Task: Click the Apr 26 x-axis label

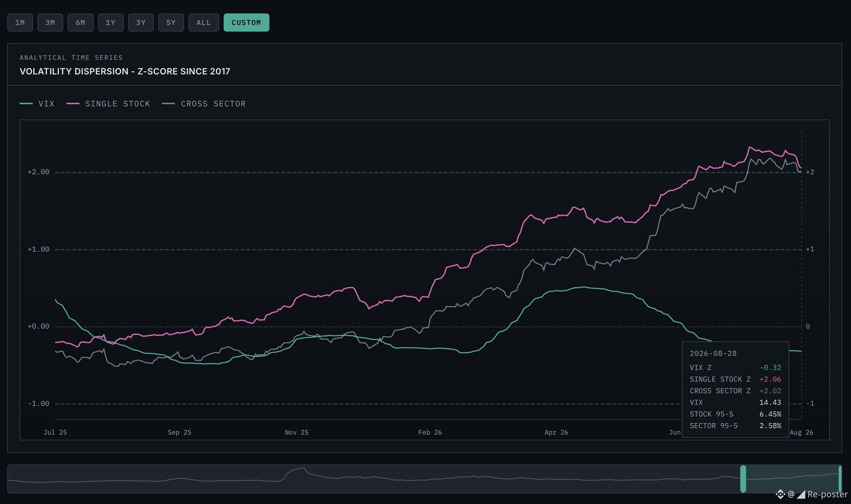Action: (x=556, y=432)
